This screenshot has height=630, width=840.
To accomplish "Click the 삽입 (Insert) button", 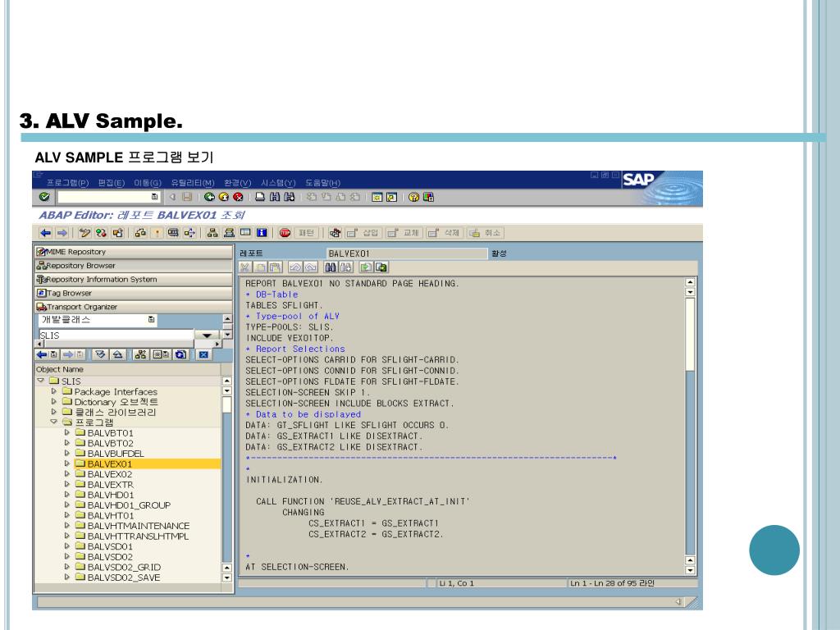I will 363,233.
